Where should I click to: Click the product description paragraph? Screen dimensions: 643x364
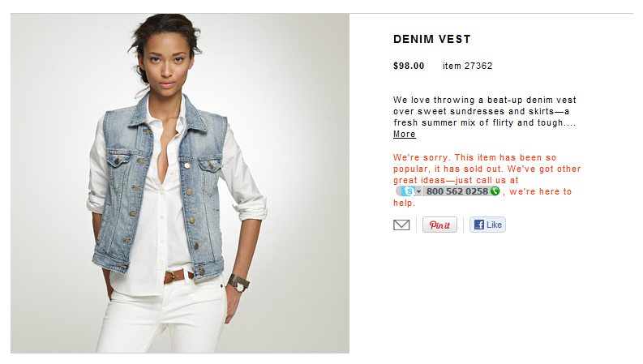(485, 117)
